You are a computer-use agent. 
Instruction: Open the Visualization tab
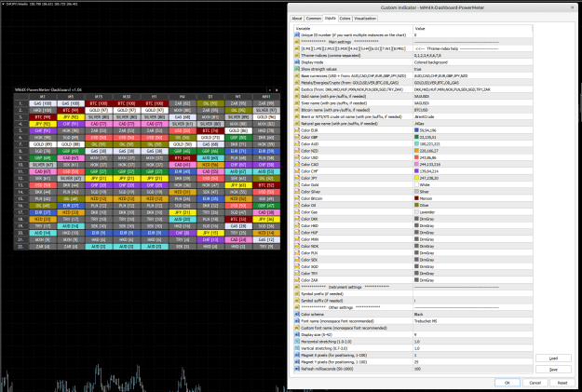(x=365, y=19)
